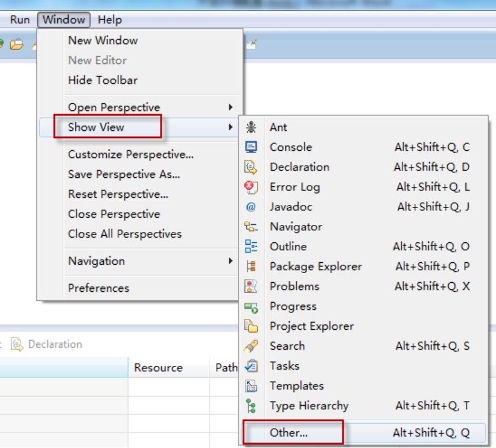Open the Run menu
496x448 pixels.
(x=20, y=20)
